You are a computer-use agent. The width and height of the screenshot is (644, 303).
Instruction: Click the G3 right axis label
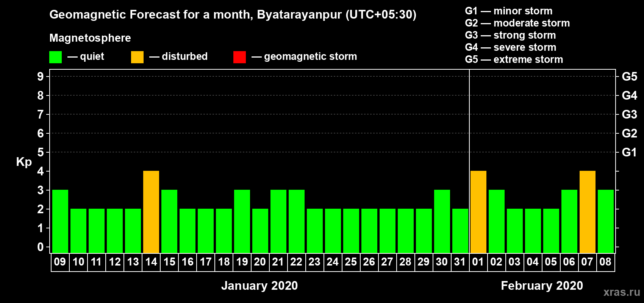(630, 114)
